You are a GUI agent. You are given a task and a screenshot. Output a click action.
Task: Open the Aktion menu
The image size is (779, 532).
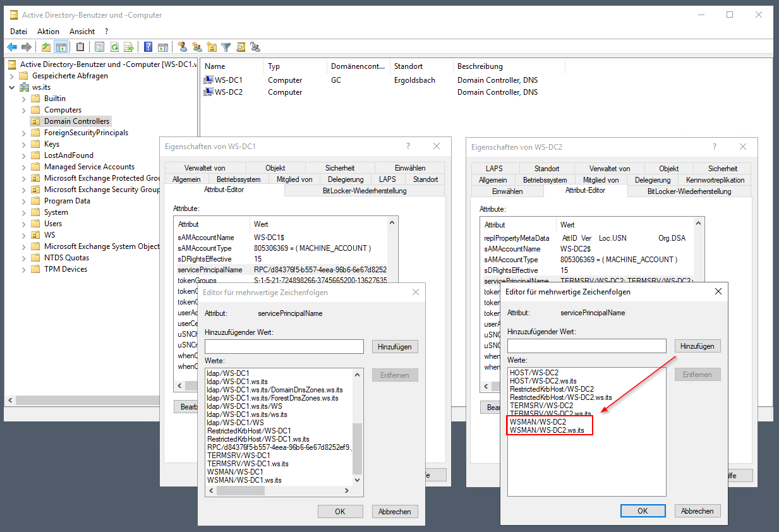(48, 31)
